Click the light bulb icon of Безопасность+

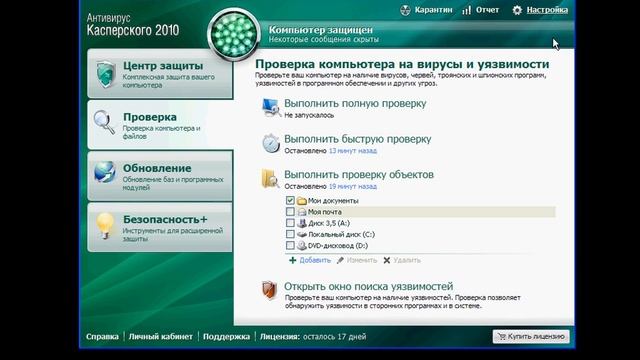click(x=105, y=225)
